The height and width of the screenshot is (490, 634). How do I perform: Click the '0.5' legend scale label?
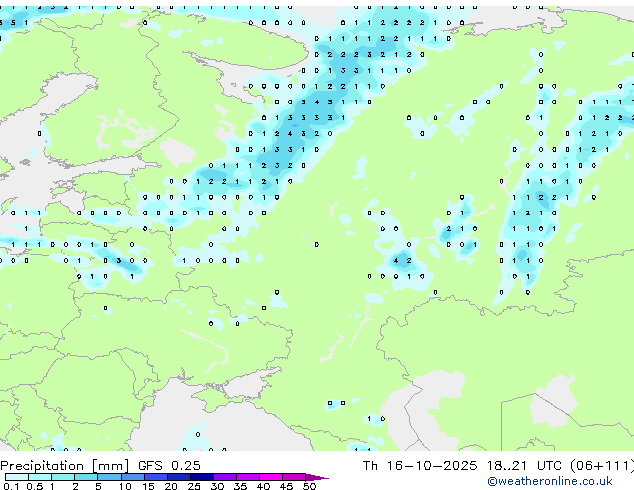[x=35, y=486]
